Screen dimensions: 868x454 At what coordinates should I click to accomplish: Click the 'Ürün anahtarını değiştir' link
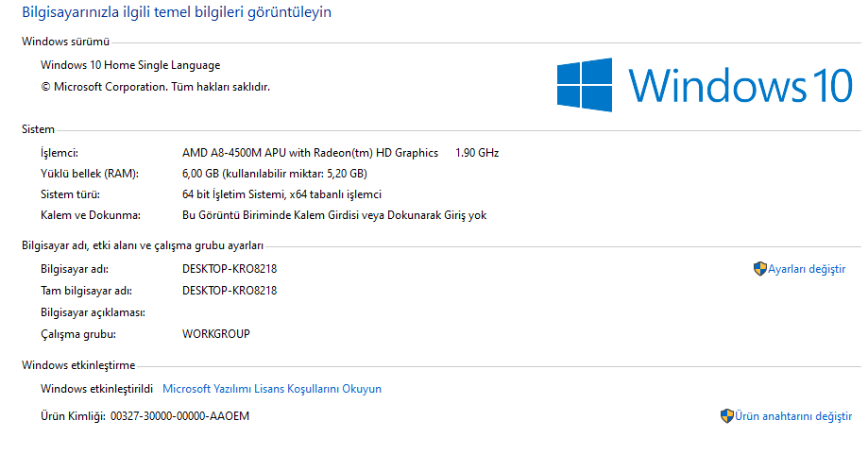coord(793,416)
